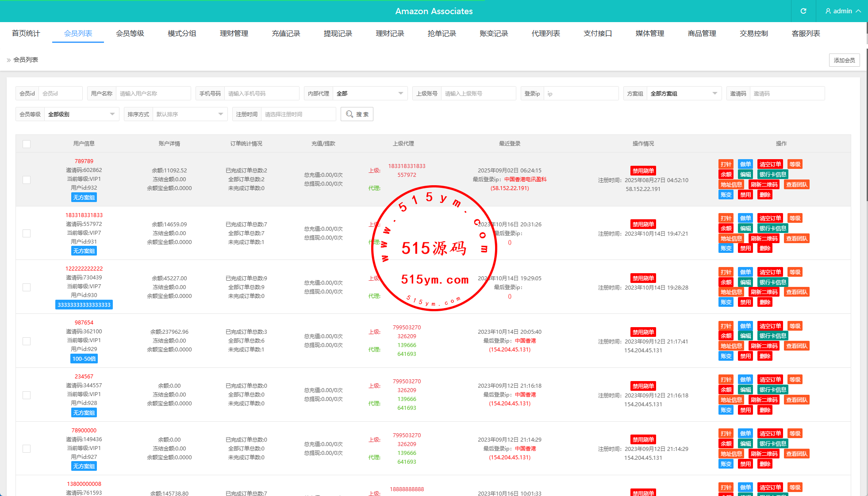Click the refresh icon in top bar
The image size is (868, 496).
803,11
